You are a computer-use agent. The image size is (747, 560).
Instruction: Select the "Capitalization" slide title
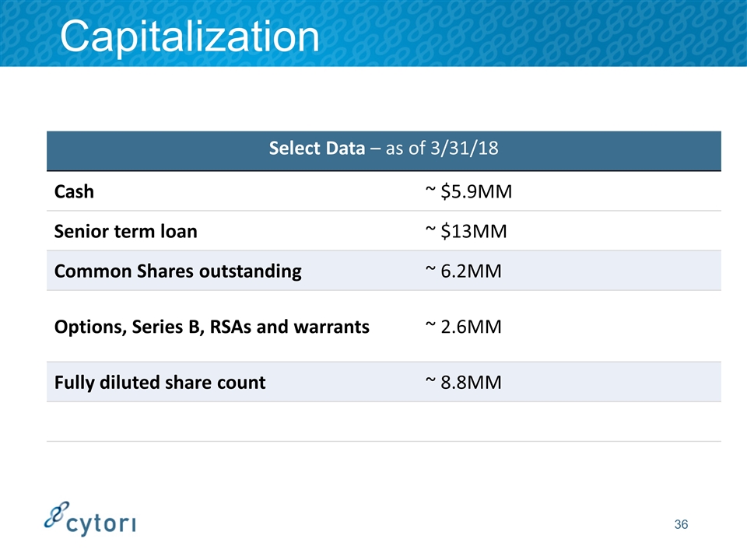(190, 35)
